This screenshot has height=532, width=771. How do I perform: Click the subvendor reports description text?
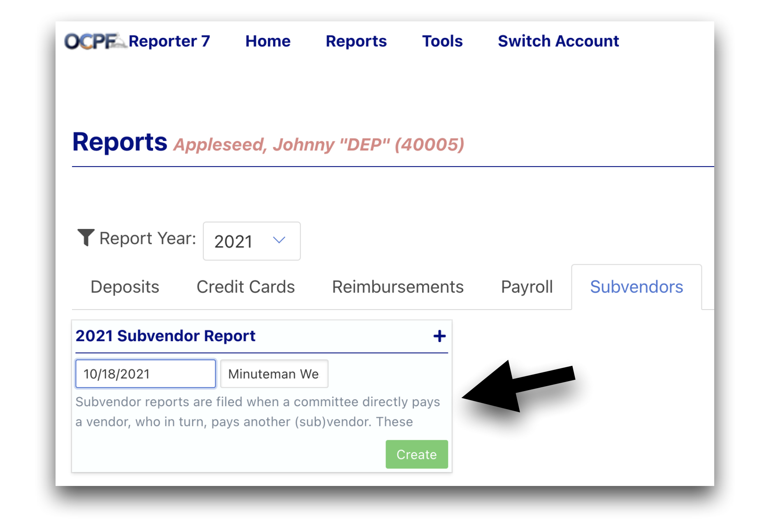pos(258,412)
